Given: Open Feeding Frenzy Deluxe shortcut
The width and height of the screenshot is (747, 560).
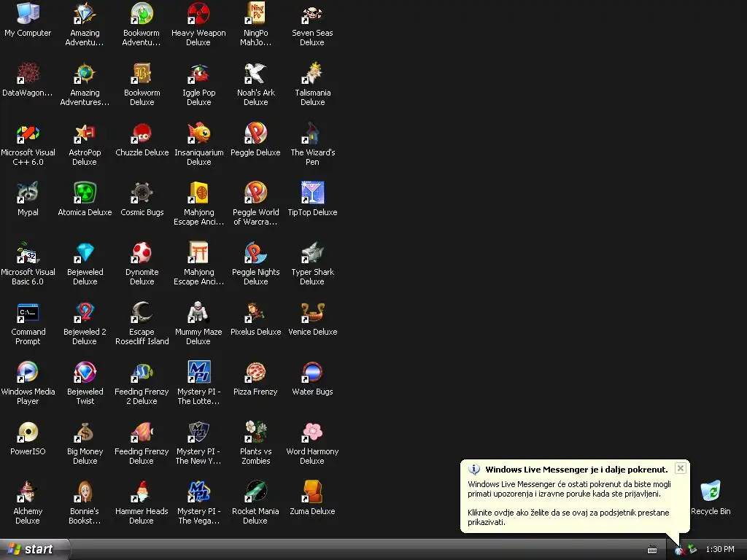Looking at the screenshot, I should [142, 432].
